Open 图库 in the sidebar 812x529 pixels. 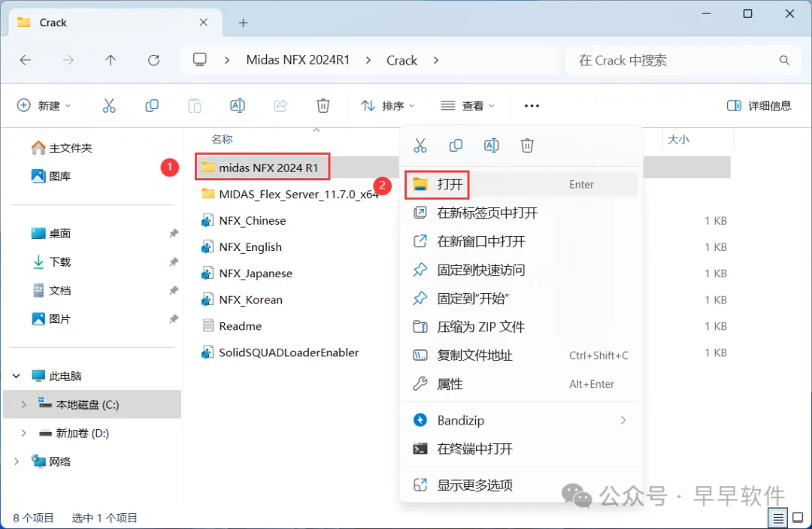click(x=51, y=176)
